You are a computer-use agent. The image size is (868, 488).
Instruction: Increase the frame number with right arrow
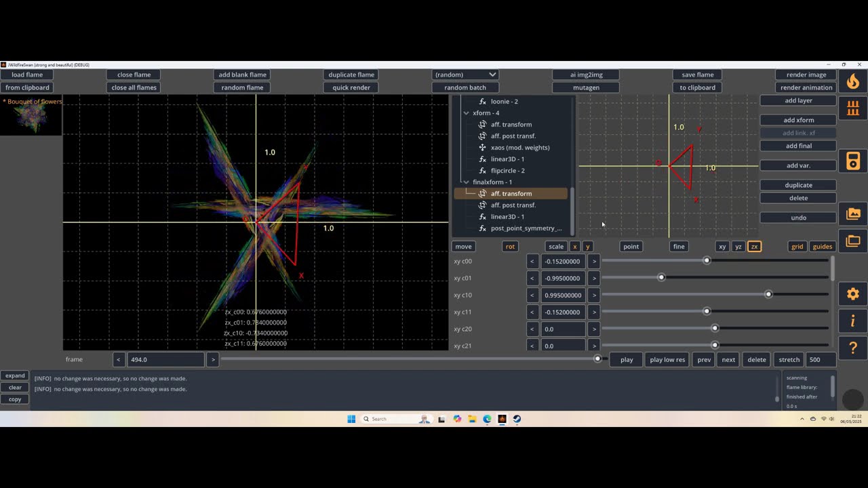coord(212,360)
